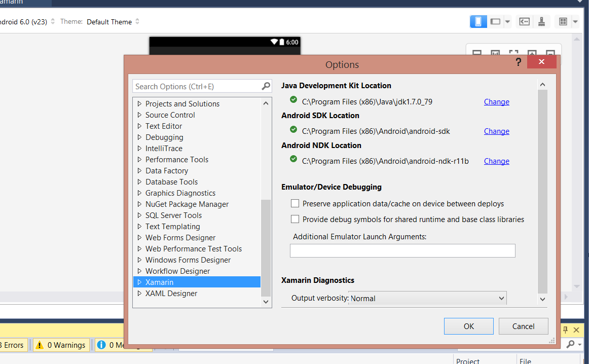589x364 pixels.
Task: Select Database Tools category
Action: pyautogui.click(x=171, y=182)
